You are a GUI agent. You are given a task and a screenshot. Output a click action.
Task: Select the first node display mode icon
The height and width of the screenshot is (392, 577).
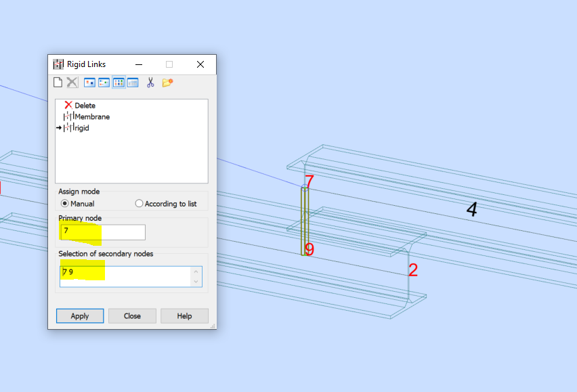pyautogui.click(x=89, y=82)
